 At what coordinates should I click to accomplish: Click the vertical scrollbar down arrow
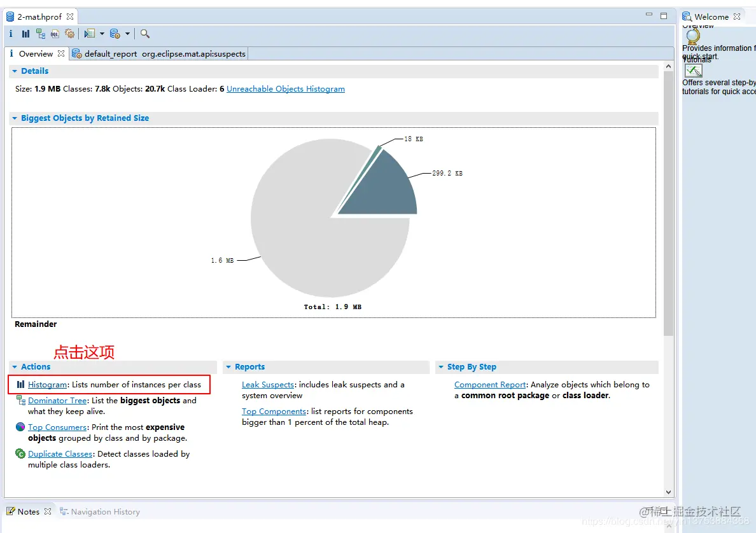point(668,492)
